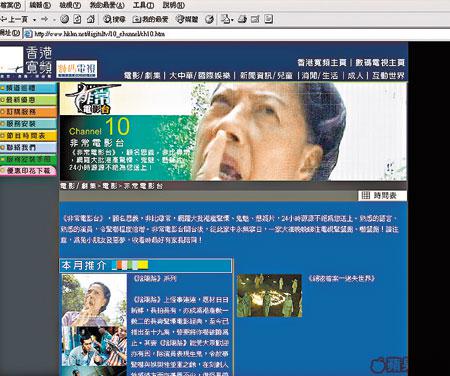This screenshot has height=376, width=450.
Task: Click the 《陰陽路》系列 title text
Action: 154,279
